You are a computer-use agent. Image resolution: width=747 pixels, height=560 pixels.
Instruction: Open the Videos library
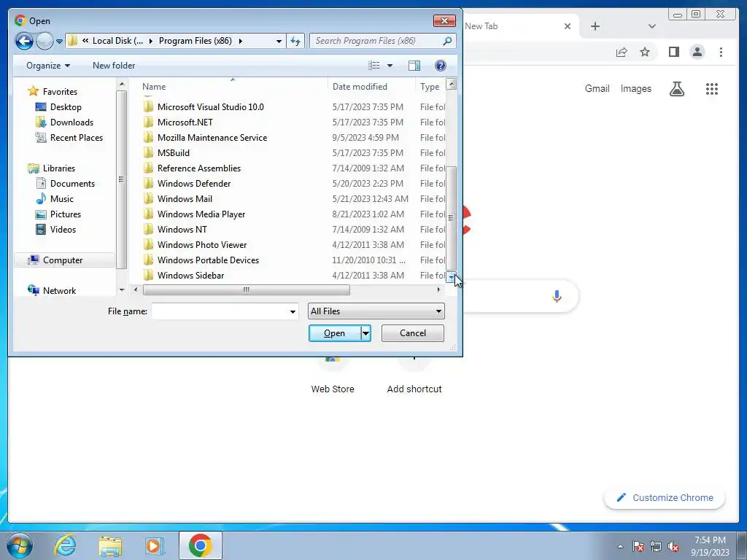click(63, 230)
